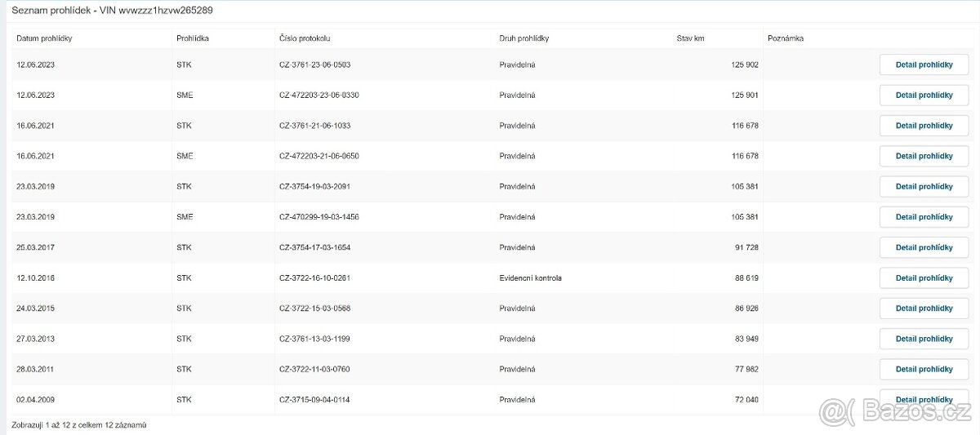Sort by Datum prohlídky column header
Image resolution: width=980 pixels, height=435 pixels.
[x=45, y=38]
